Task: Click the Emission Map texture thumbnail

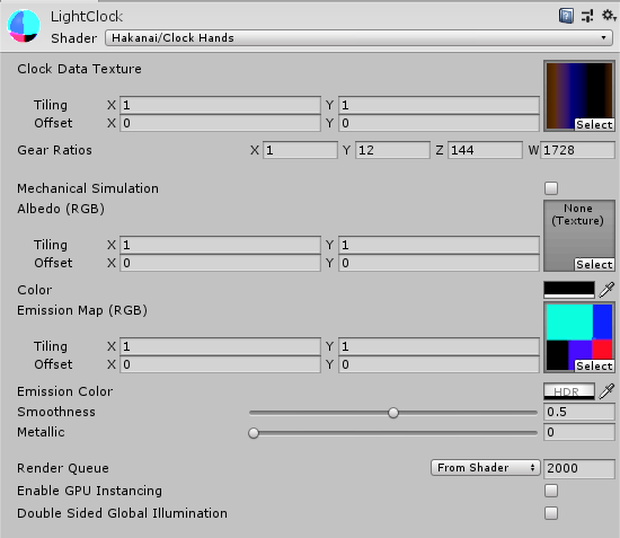Action: [x=579, y=337]
